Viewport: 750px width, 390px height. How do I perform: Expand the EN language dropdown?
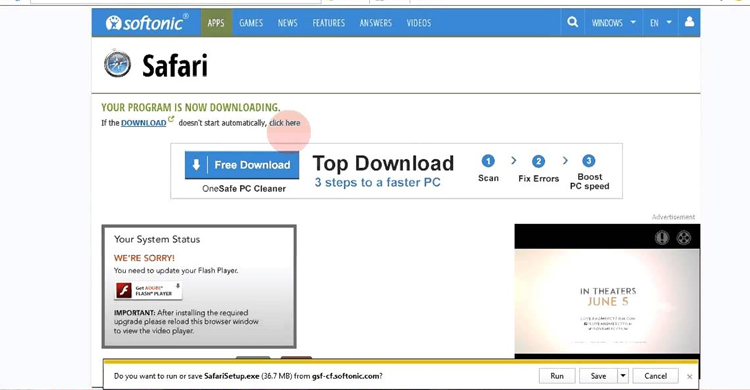pyautogui.click(x=661, y=22)
